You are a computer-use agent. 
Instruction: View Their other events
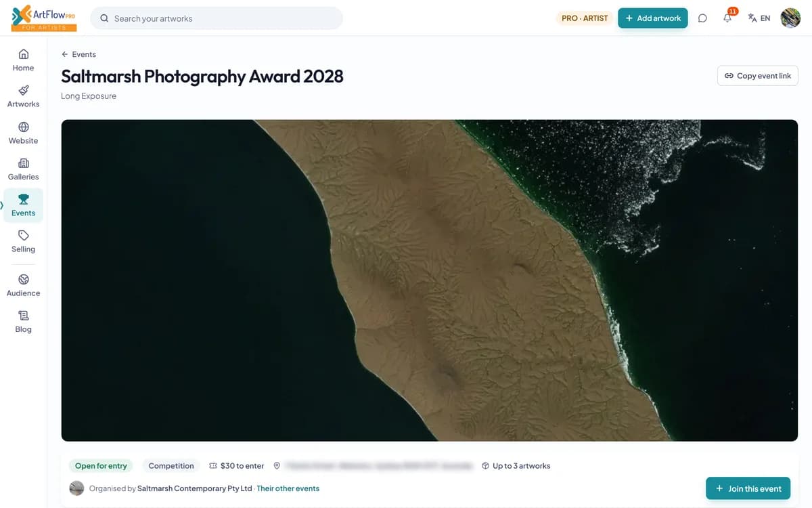click(288, 488)
